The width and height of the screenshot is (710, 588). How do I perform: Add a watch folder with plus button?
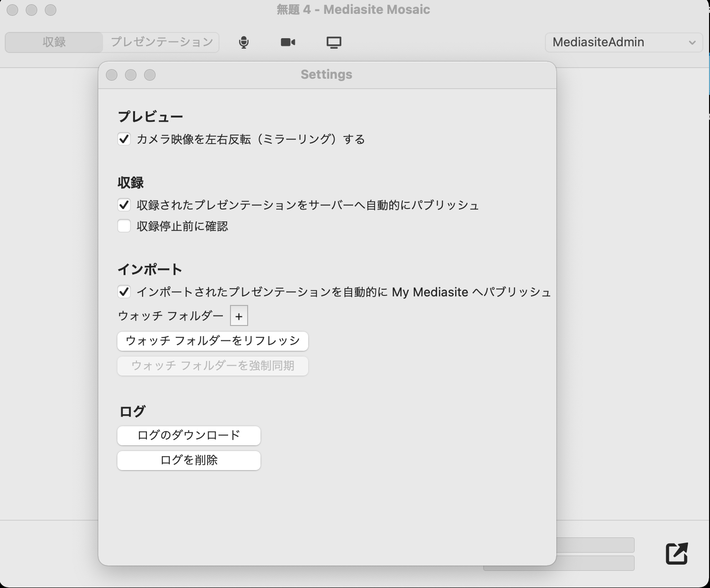239,316
